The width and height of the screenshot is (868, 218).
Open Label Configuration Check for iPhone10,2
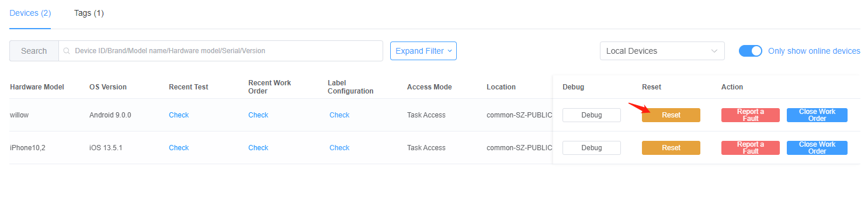click(x=339, y=148)
